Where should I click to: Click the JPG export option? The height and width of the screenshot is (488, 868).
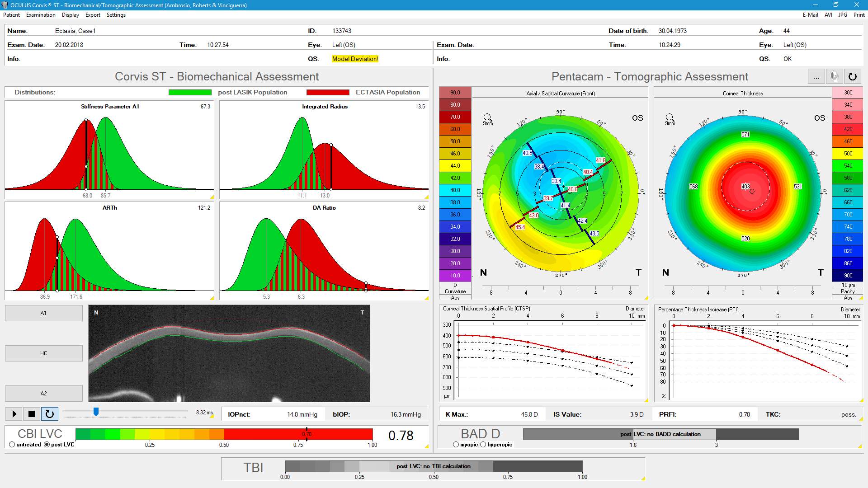843,15
